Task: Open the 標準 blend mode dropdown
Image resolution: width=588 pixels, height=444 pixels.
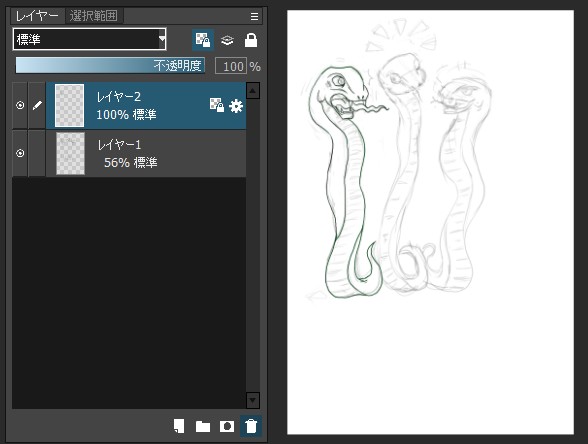Action: point(90,39)
